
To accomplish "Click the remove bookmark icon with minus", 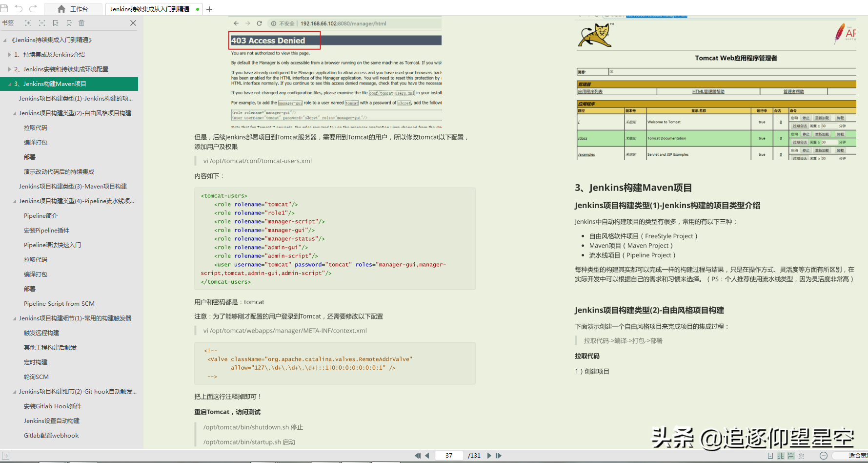I will pos(69,23).
